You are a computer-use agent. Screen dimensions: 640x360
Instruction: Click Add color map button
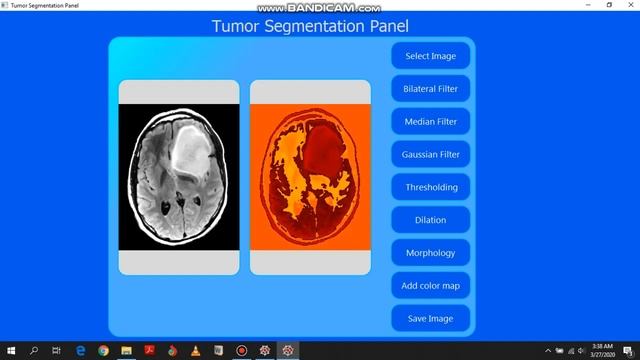430,286
